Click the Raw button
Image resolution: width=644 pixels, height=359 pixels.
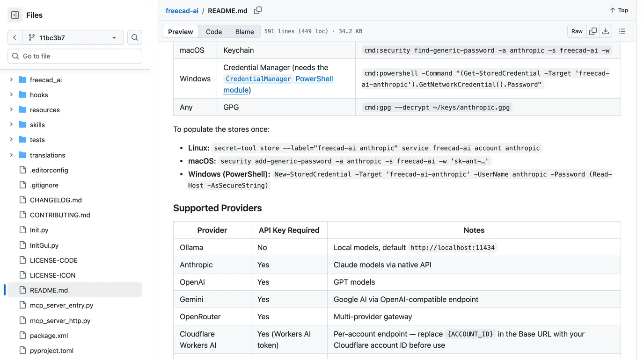point(577,31)
